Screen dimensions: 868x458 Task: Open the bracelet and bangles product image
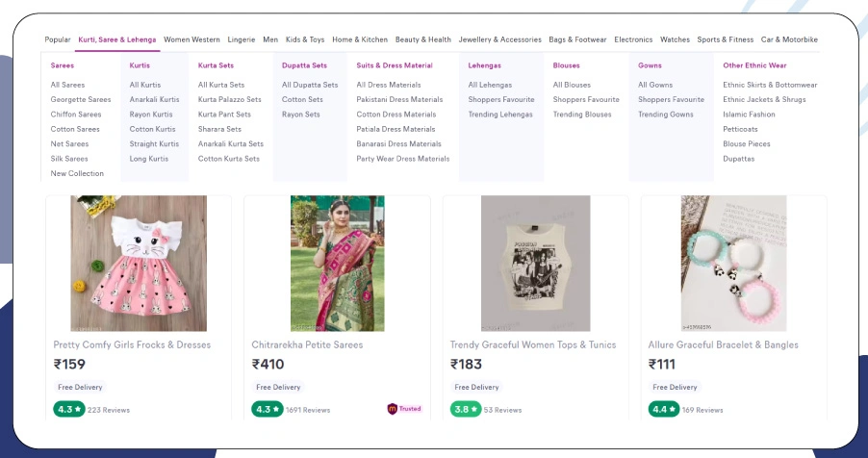click(x=733, y=264)
